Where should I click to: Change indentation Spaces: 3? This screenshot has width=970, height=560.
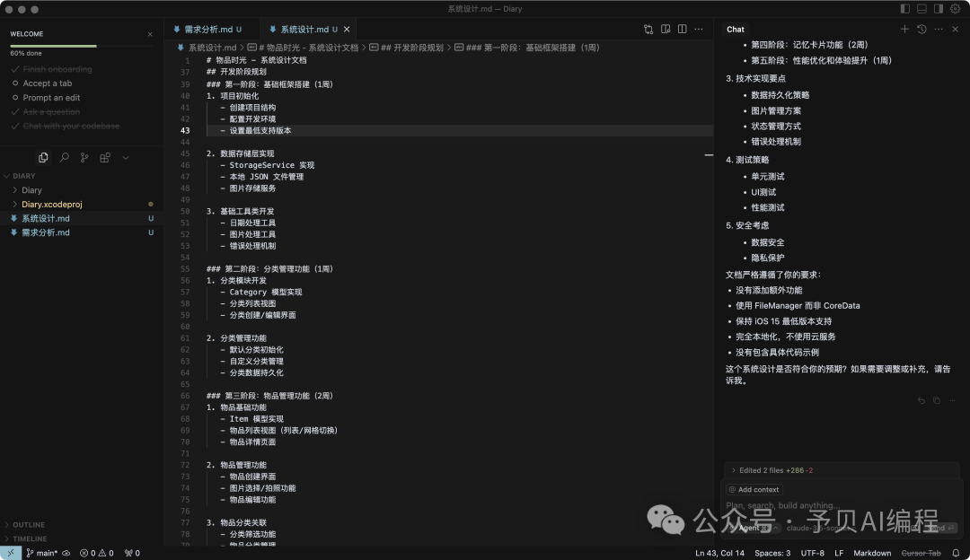click(x=772, y=553)
